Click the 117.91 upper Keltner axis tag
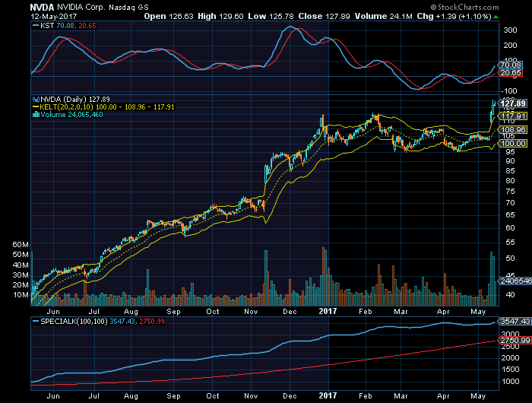 (x=513, y=116)
